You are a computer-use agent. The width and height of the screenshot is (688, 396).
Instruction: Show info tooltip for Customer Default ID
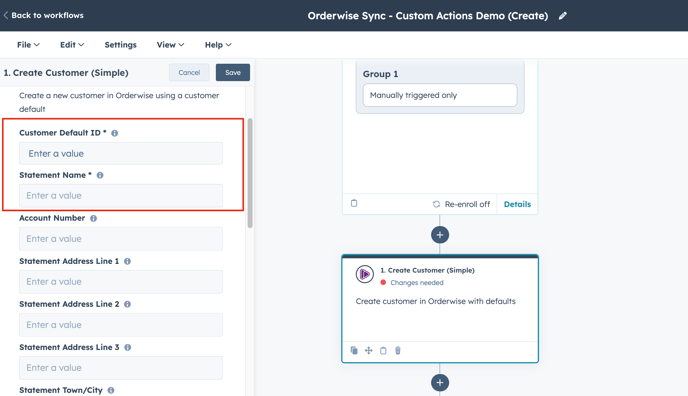tap(115, 133)
